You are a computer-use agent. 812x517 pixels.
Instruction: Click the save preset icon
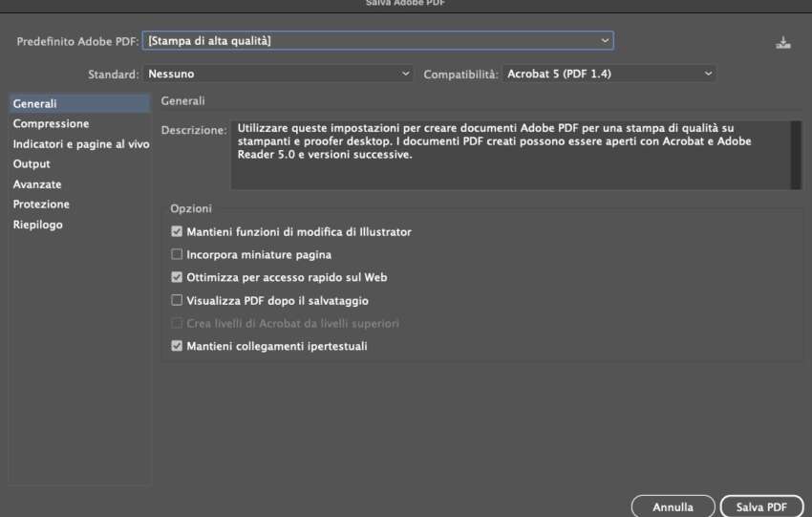pos(784,42)
